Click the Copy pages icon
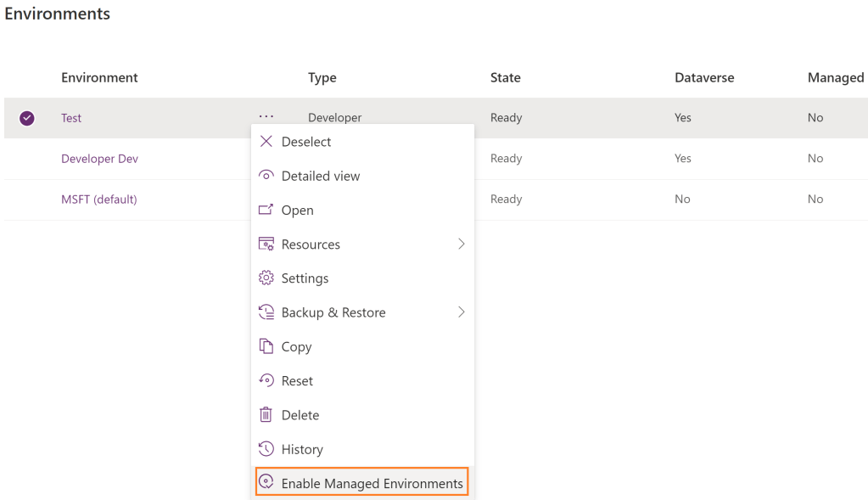The image size is (868, 500). click(x=266, y=346)
